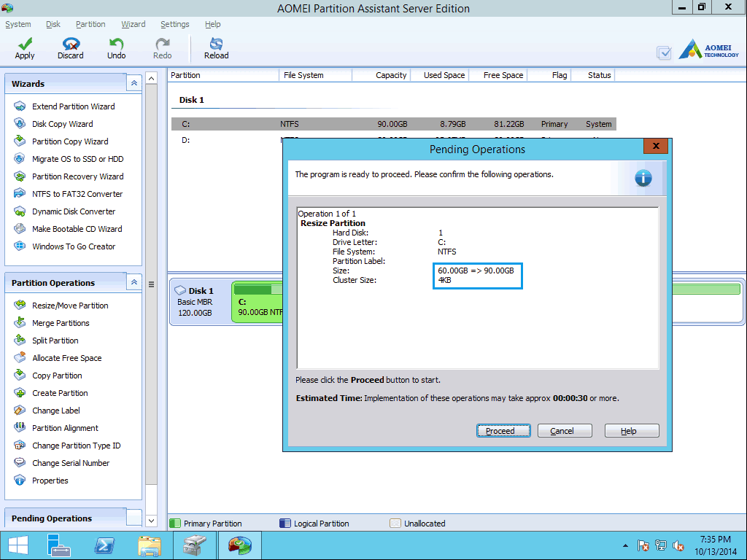Viewport: 747px width, 560px height.
Task: Select the C: partition row
Action: pyautogui.click(x=393, y=124)
